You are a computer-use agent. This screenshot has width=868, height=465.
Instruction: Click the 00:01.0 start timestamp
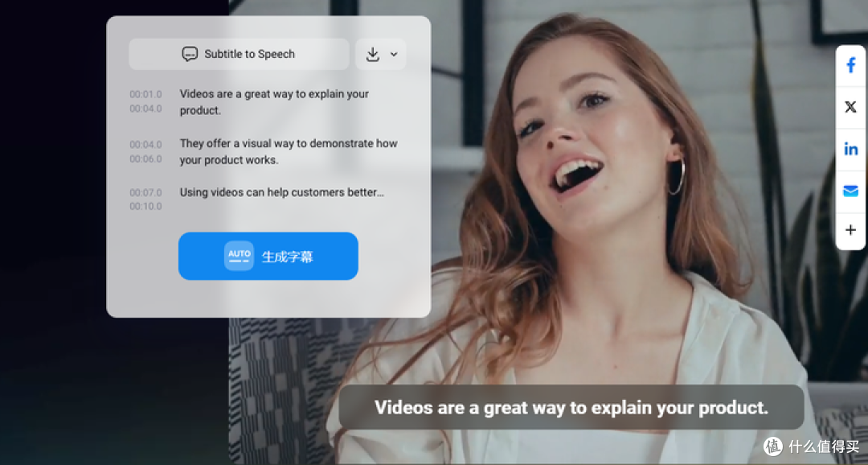coord(145,94)
